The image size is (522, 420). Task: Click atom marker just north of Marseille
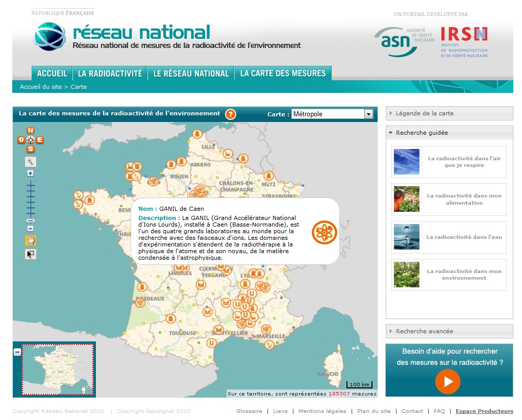266,329
